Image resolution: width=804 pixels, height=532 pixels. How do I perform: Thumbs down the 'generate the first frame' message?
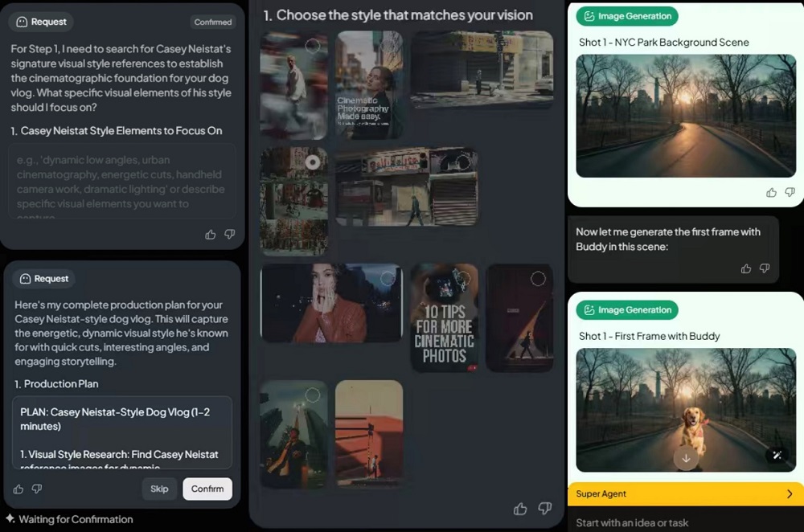click(x=765, y=268)
